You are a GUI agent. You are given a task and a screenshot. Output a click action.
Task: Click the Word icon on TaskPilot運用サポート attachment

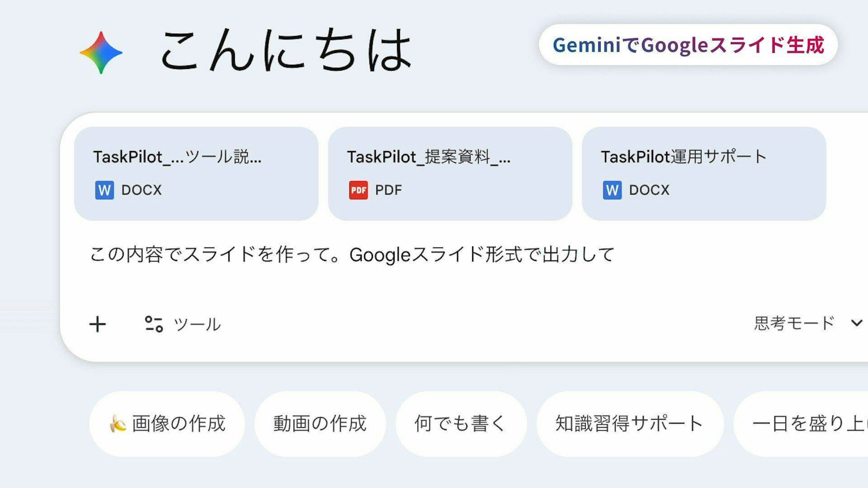pos(612,190)
